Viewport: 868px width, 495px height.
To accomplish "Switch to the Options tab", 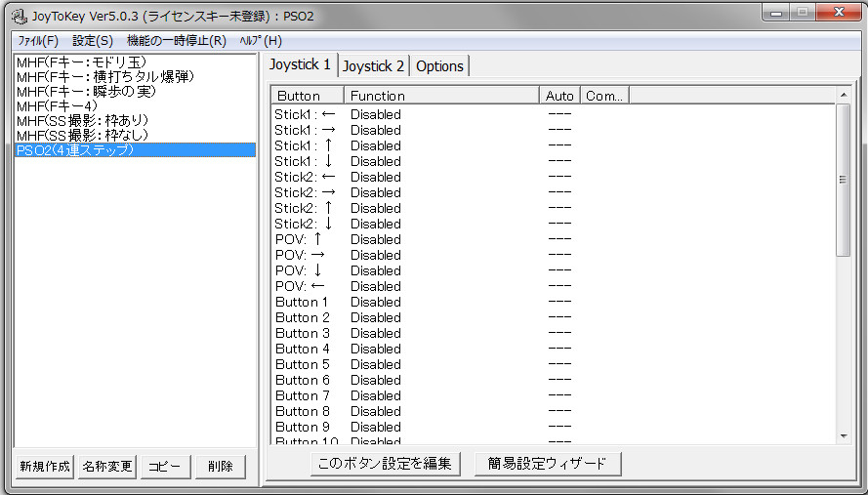I will 439,66.
